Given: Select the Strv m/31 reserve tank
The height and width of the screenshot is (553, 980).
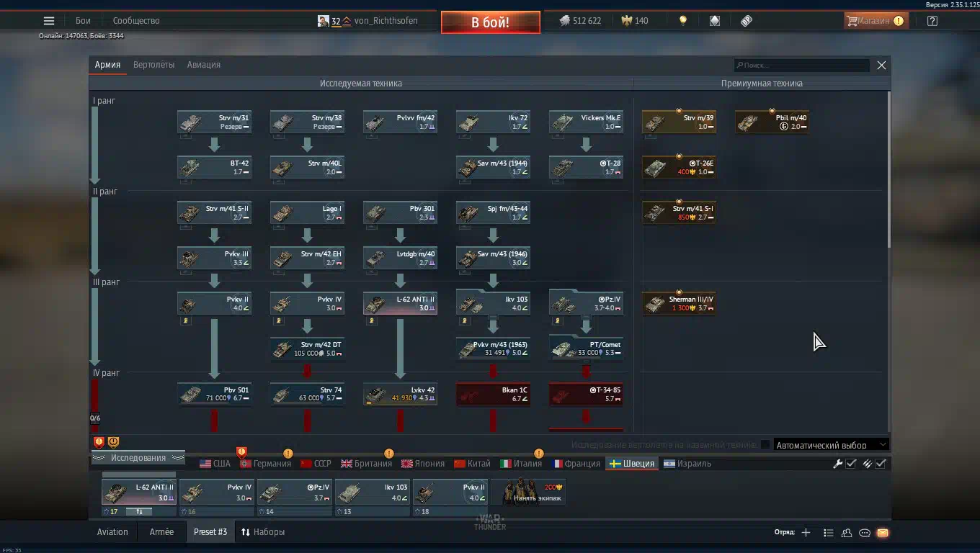Looking at the screenshot, I should pos(214,122).
